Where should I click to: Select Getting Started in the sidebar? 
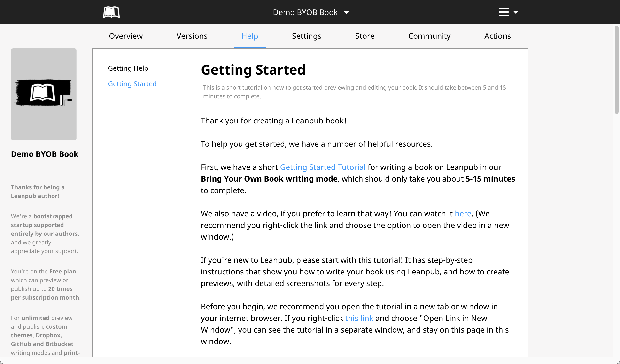(132, 84)
